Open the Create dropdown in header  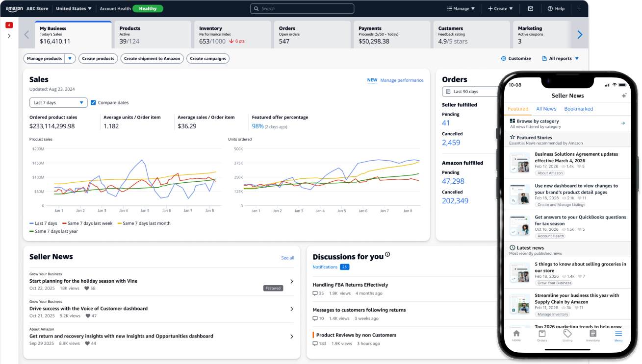click(500, 9)
